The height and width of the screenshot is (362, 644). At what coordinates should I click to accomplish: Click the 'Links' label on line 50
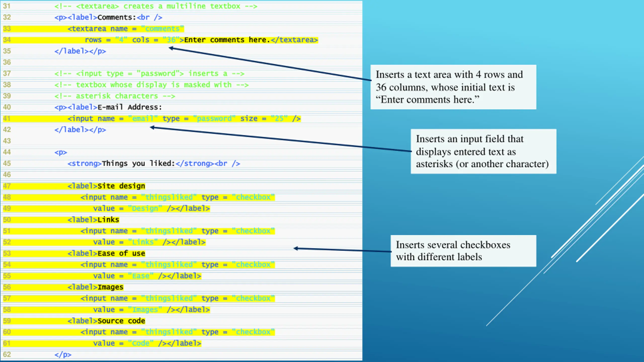pyautogui.click(x=93, y=219)
